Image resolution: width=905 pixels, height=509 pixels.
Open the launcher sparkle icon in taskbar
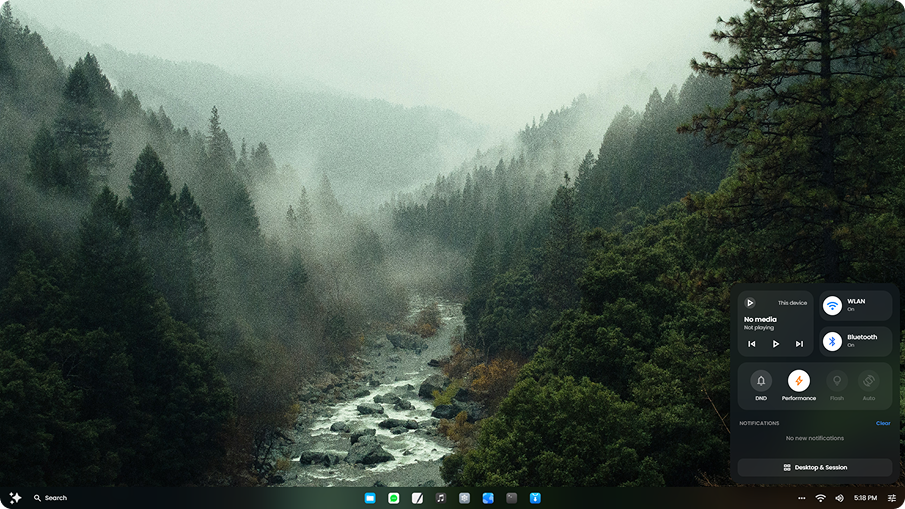click(15, 497)
